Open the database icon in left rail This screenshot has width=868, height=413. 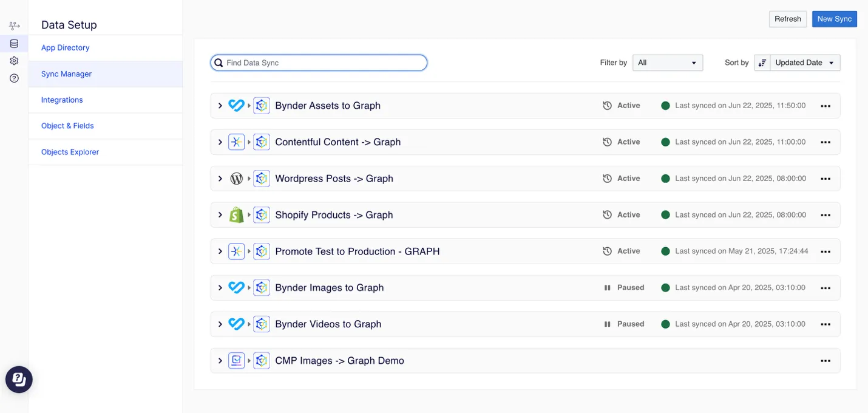tap(14, 44)
